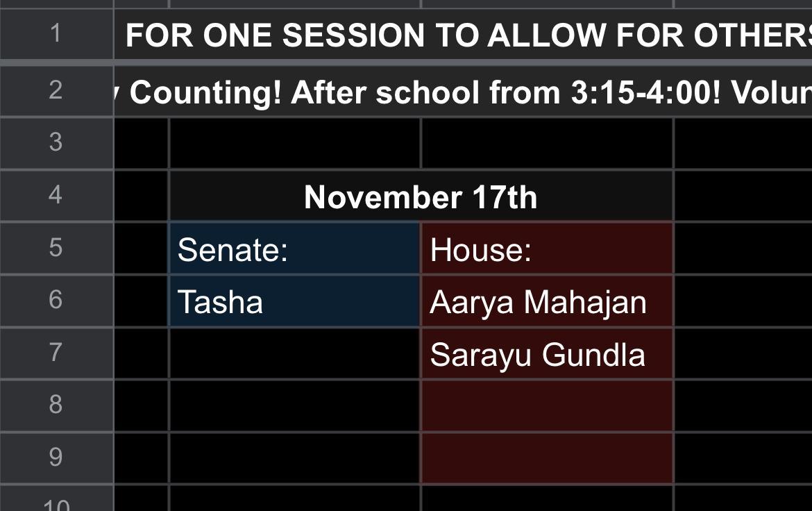Viewport: 812px width, 511px height.
Task: Select empty Senate cell below Tasha
Action: point(294,354)
